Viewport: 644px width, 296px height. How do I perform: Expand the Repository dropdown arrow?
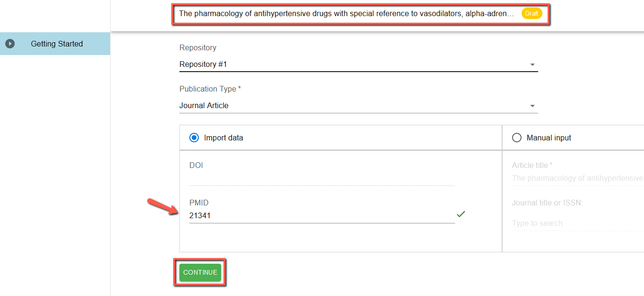click(x=532, y=65)
